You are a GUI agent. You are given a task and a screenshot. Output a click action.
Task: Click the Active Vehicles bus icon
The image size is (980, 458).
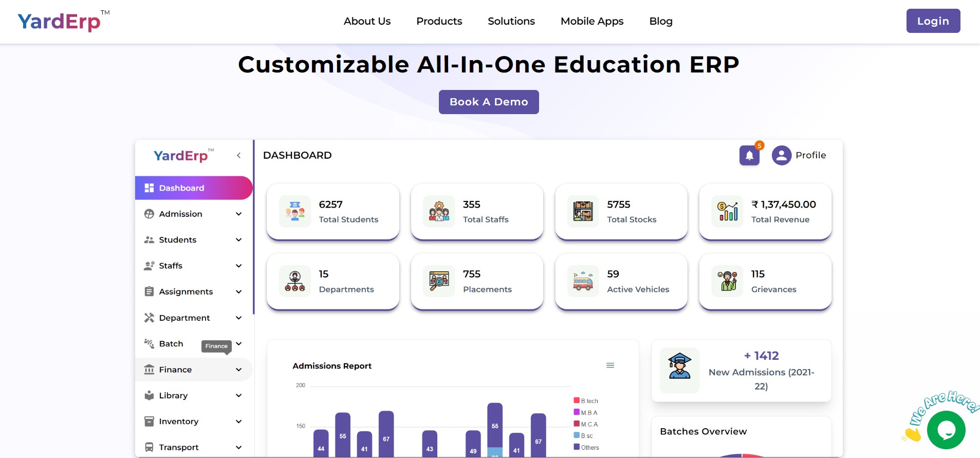[x=583, y=281]
